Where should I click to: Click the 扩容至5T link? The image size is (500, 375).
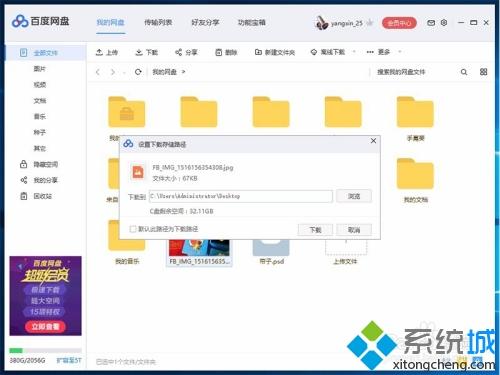[69, 361]
